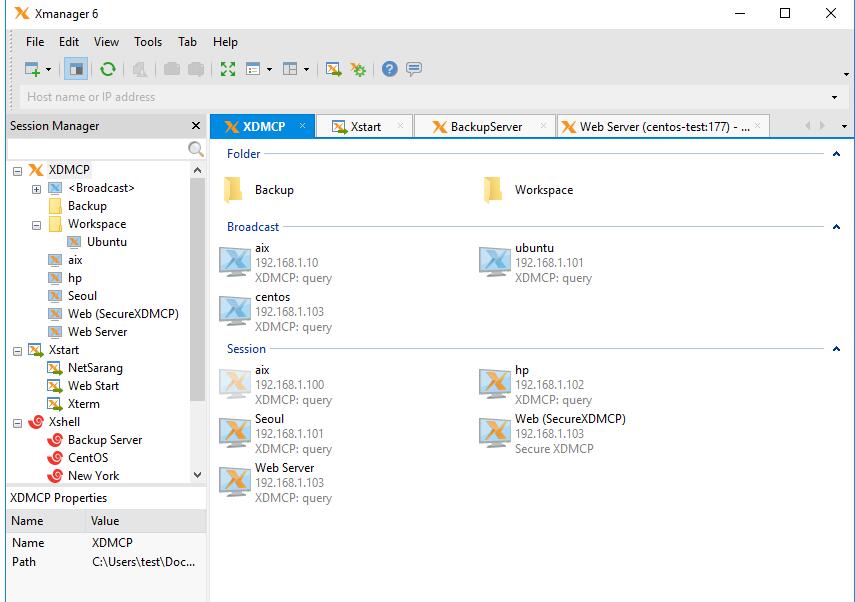Open Xconfig gear toolbar icon
The width and height of the screenshot is (855, 602).
358,69
